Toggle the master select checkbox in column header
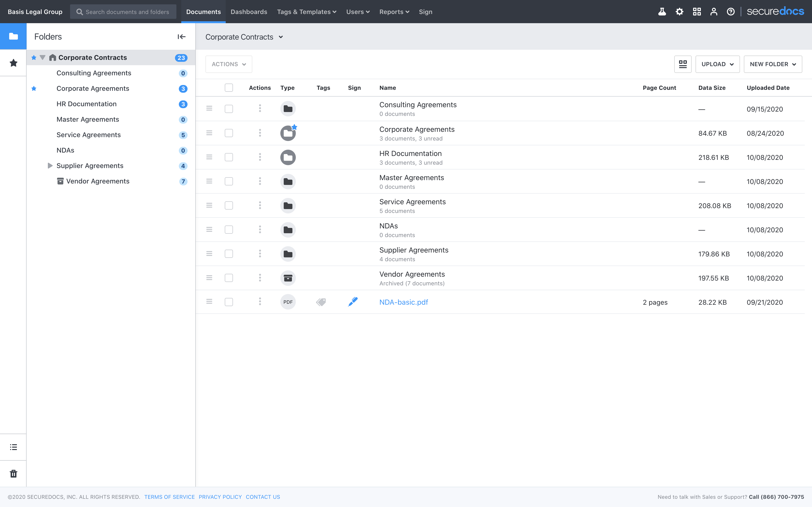The width and height of the screenshot is (812, 507). (x=229, y=88)
